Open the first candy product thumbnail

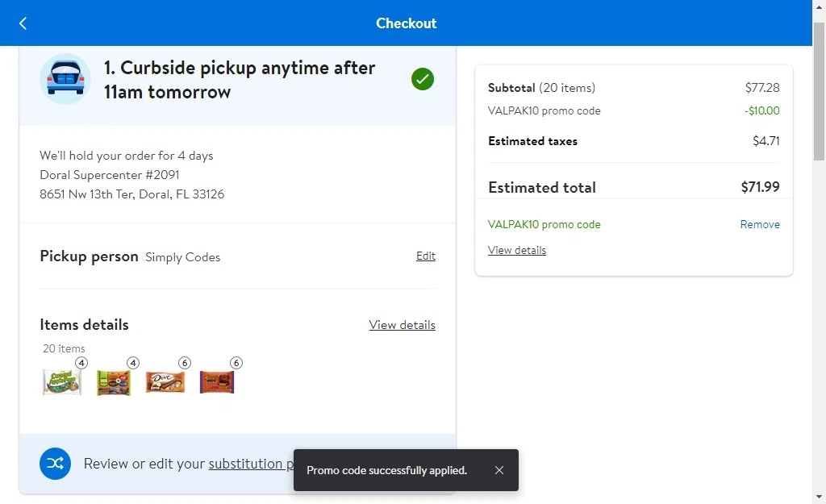pyautogui.click(x=62, y=381)
